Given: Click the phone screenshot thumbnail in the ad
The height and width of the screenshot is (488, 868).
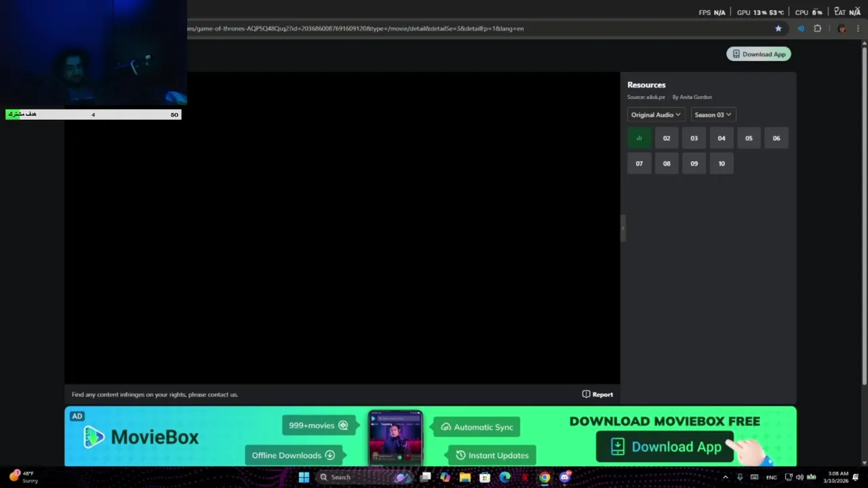Looking at the screenshot, I should (x=395, y=438).
